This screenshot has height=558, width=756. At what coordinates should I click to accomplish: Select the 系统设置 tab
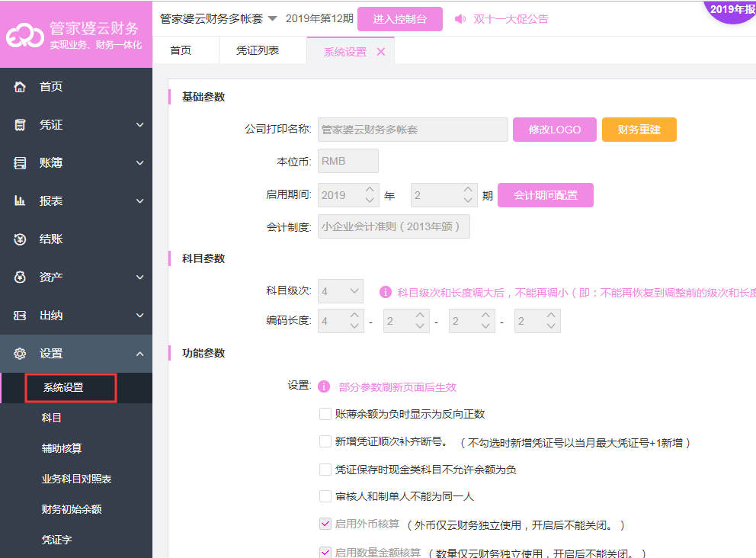click(345, 52)
